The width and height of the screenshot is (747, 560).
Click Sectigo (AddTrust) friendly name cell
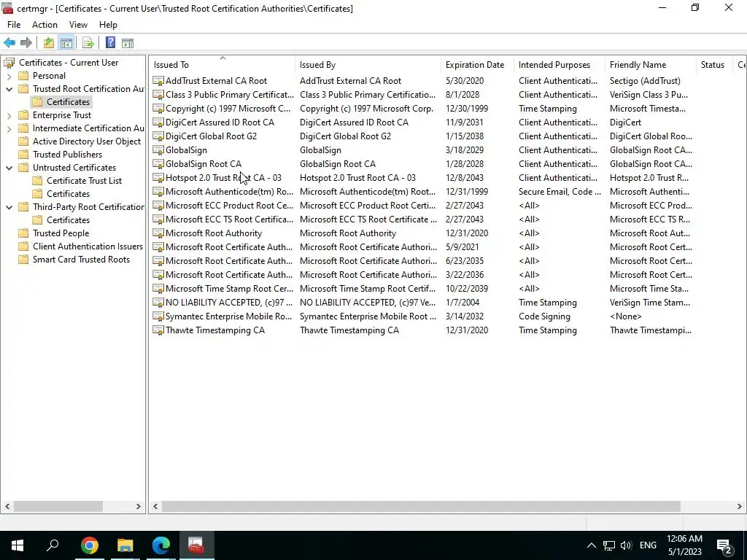tap(645, 81)
